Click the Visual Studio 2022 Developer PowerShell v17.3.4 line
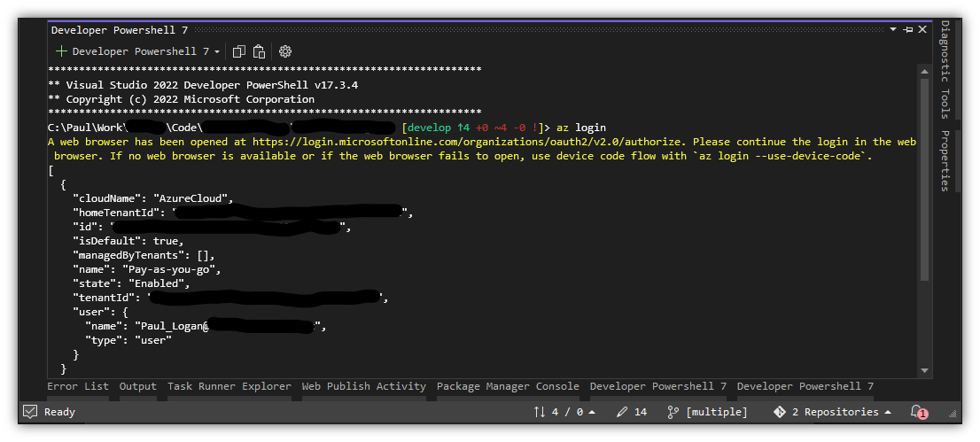 click(203, 85)
